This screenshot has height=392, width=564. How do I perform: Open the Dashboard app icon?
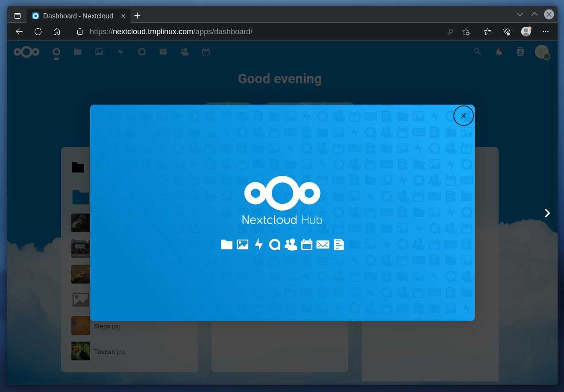(56, 52)
